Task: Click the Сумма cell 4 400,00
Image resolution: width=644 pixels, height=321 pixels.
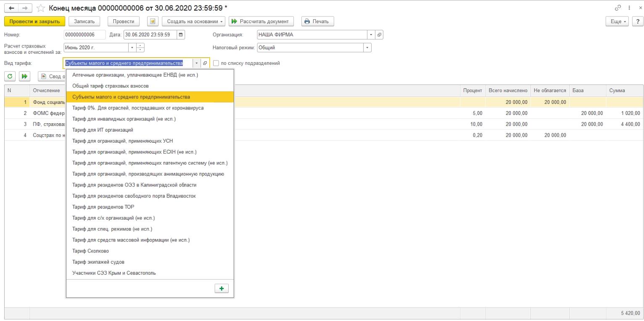Action: (x=624, y=124)
